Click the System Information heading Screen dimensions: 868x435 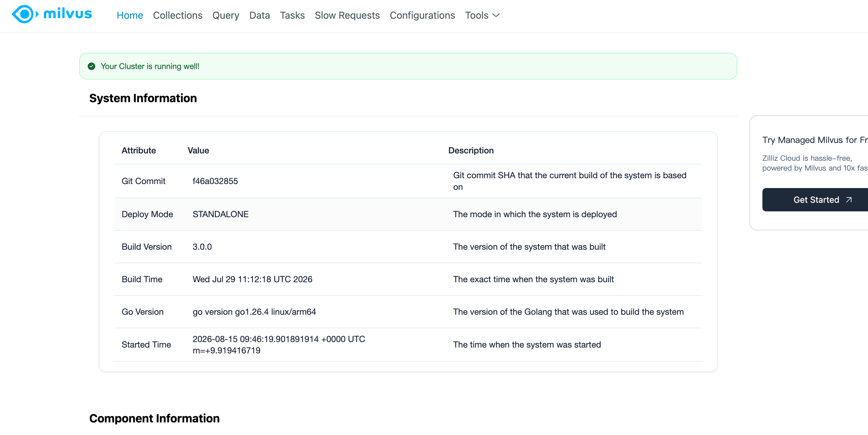point(143,98)
